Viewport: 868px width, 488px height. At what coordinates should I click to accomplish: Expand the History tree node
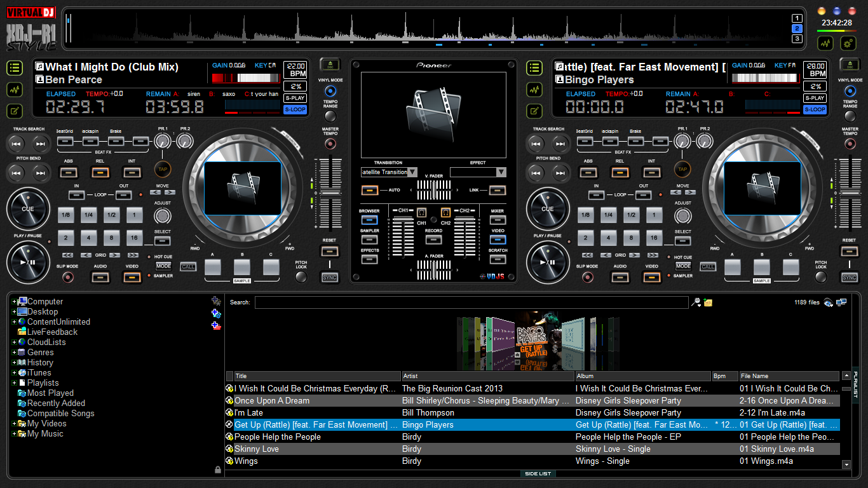click(x=14, y=363)
